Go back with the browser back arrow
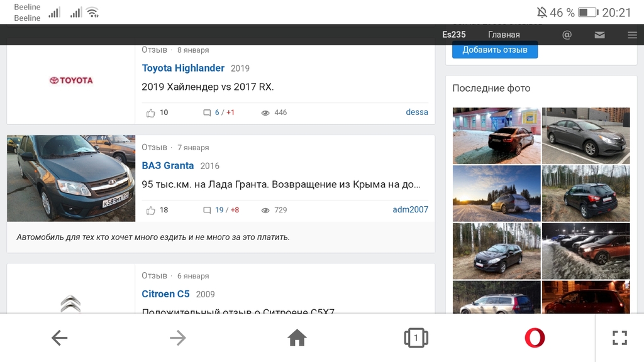Screen dimensions: 644x362 (x=60, y=337)
